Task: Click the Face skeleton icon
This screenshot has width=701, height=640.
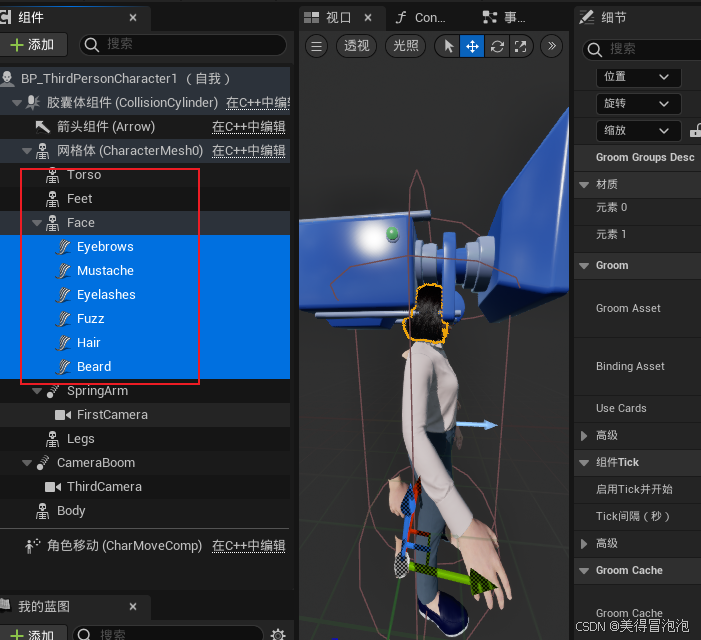Action: tap(52, 223)
